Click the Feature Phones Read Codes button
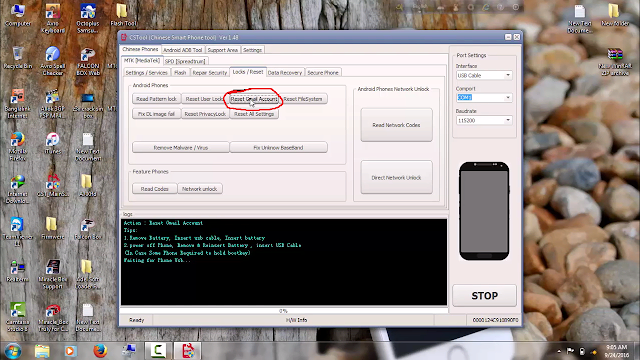 pyautogui.click(x=155, y=189)
